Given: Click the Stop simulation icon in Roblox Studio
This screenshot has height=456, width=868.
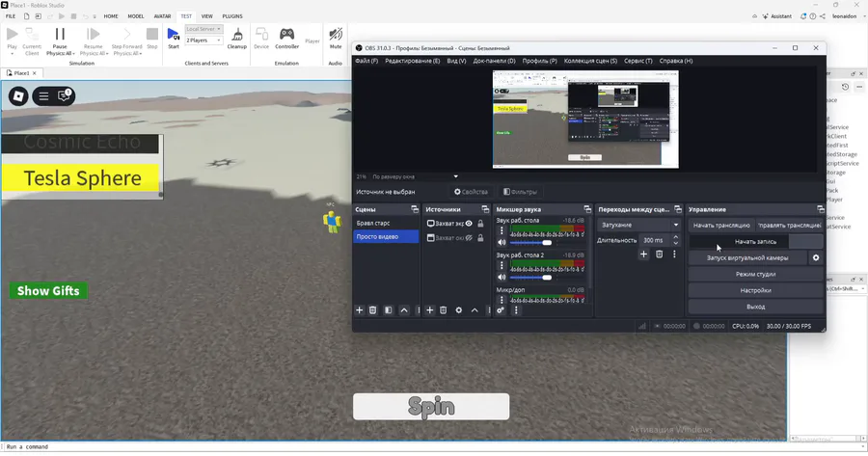Looking at the screenshot, I should tap(152, 35).
